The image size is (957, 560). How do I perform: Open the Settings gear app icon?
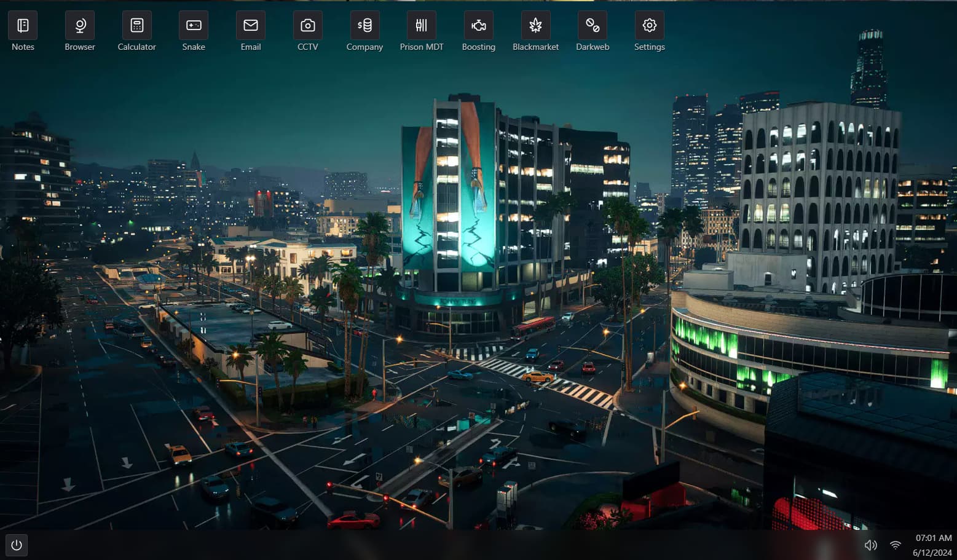pyautogui.click(x=650, y=25)
